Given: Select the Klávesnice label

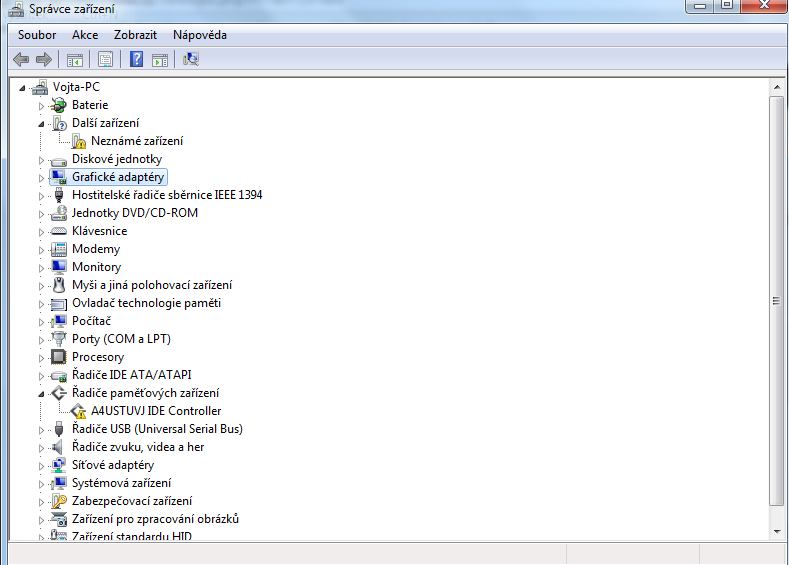Looking at the screenshot, I should pos(100,231).
